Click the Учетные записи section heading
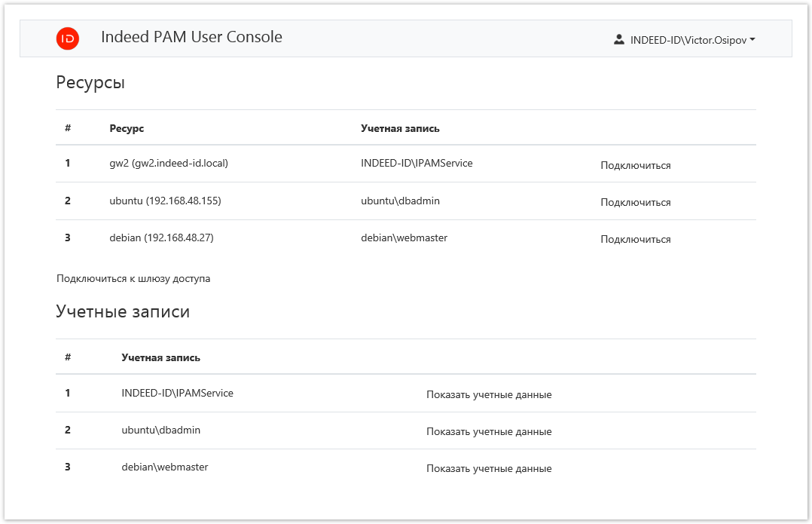The height and width of the screenshot is (524, 812). [123, 311]
